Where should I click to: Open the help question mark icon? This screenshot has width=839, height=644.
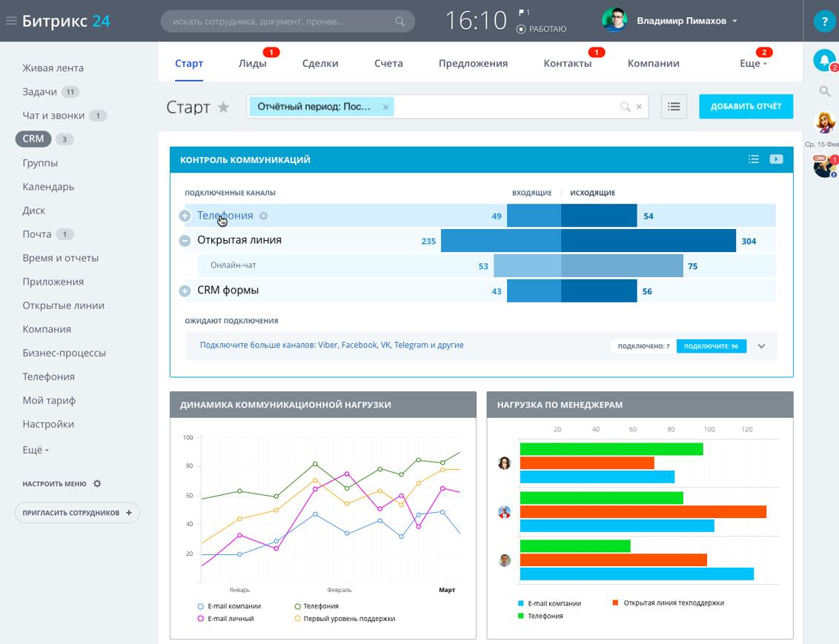pos(824,21)
